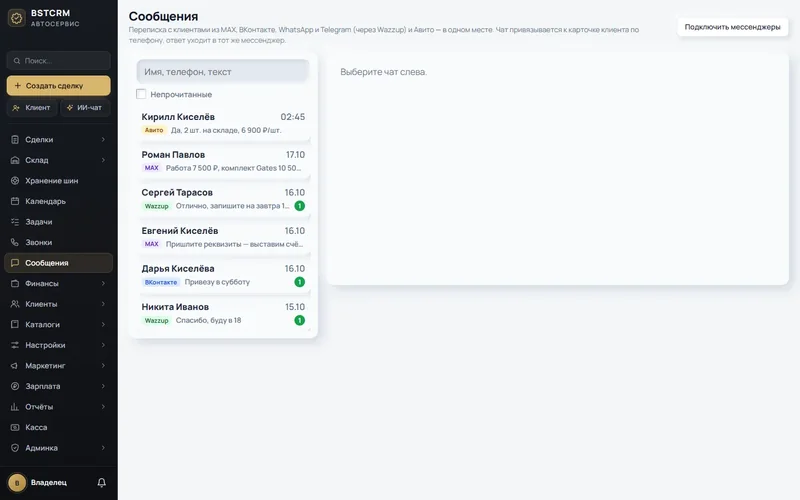Click the Клиент quick button
This screenshot has width=800, height=500.
(32, 108)
